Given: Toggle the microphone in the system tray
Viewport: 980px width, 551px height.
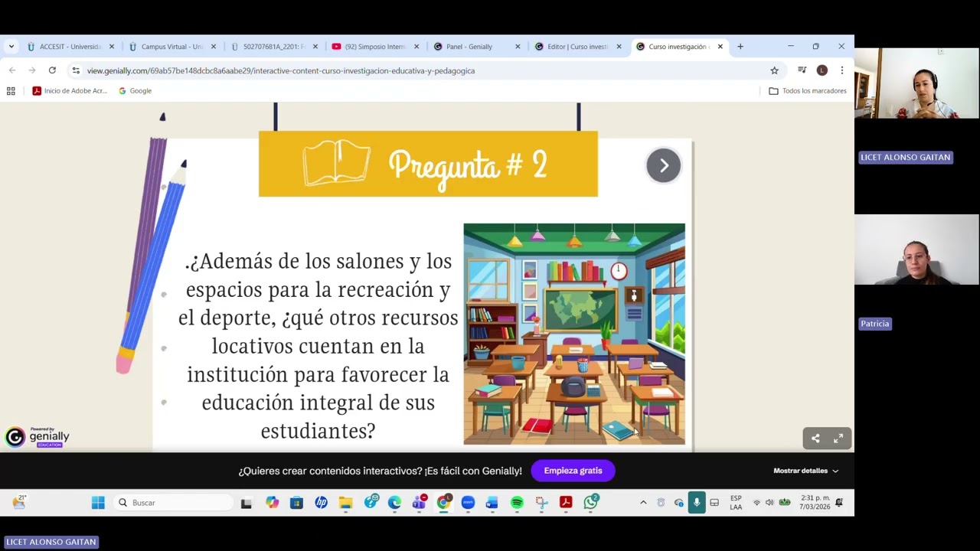Looking at the screenshot, I should pos(697,503).
